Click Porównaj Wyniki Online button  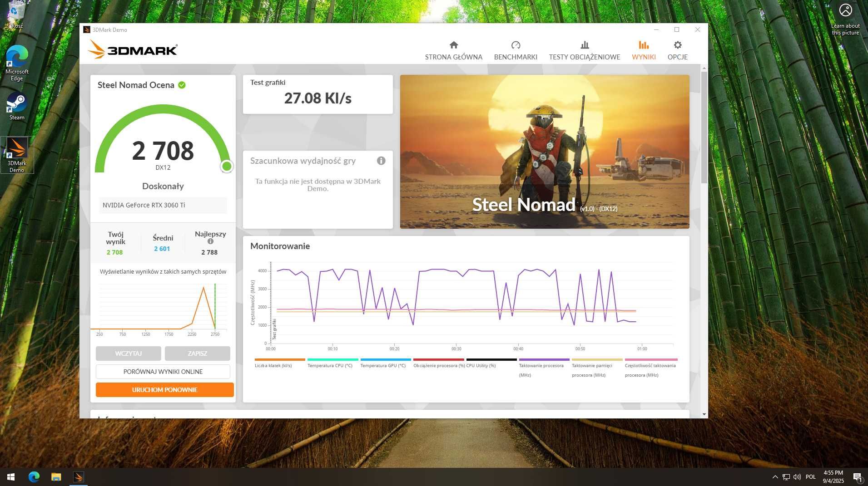(x=163, y=372)
